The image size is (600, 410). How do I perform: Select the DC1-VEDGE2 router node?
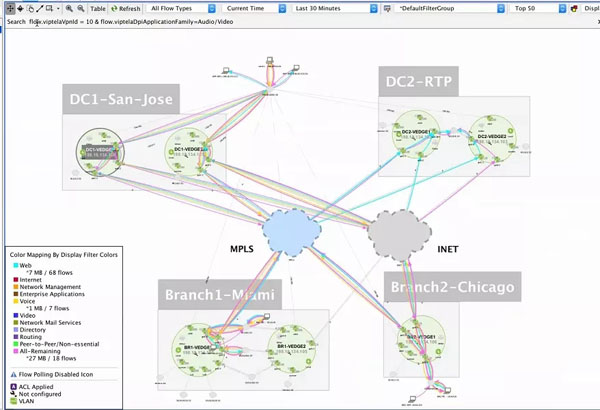pos(189,152)
